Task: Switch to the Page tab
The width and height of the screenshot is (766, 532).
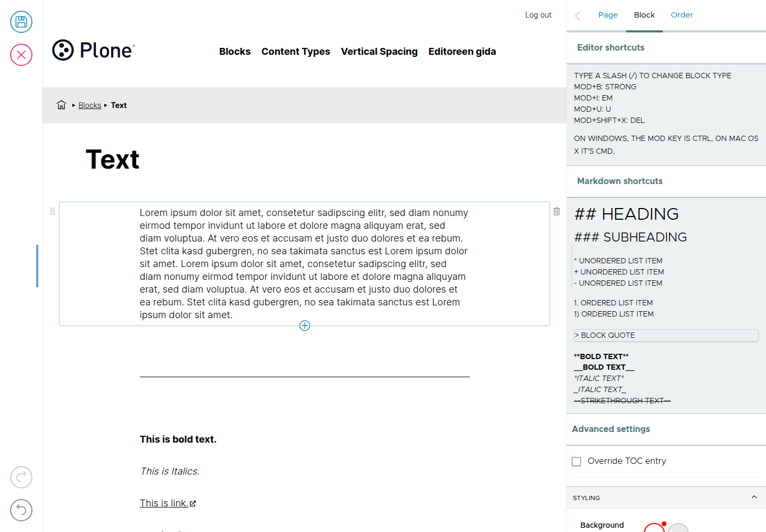Action: pos(608,15)
